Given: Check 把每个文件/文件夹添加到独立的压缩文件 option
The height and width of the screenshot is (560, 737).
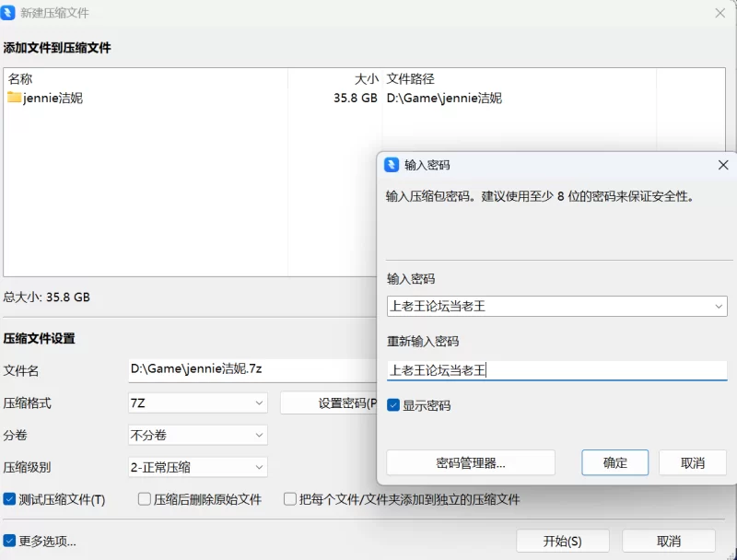Looking at the screenshot, I should click(x=290, y=499).
